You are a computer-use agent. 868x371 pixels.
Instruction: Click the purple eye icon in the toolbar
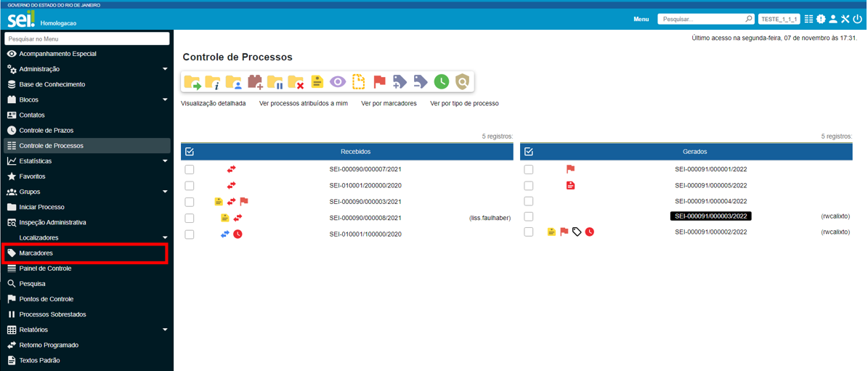[x=338, y=82]
